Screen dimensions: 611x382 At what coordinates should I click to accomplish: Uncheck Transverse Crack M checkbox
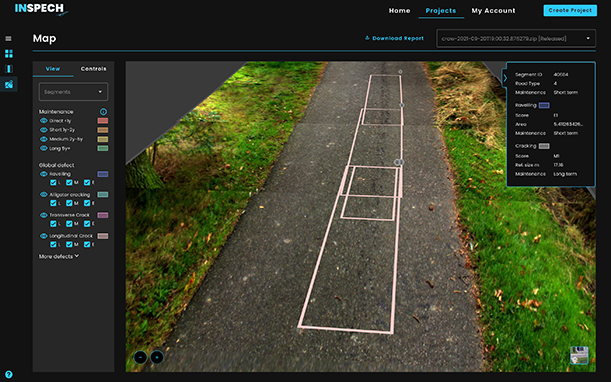69,224
